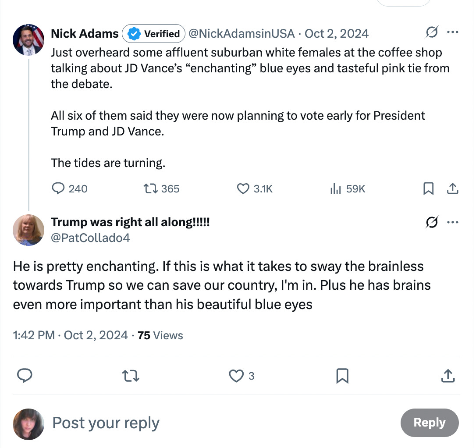Open the more options menu on the reply

[x=453, y=222]
